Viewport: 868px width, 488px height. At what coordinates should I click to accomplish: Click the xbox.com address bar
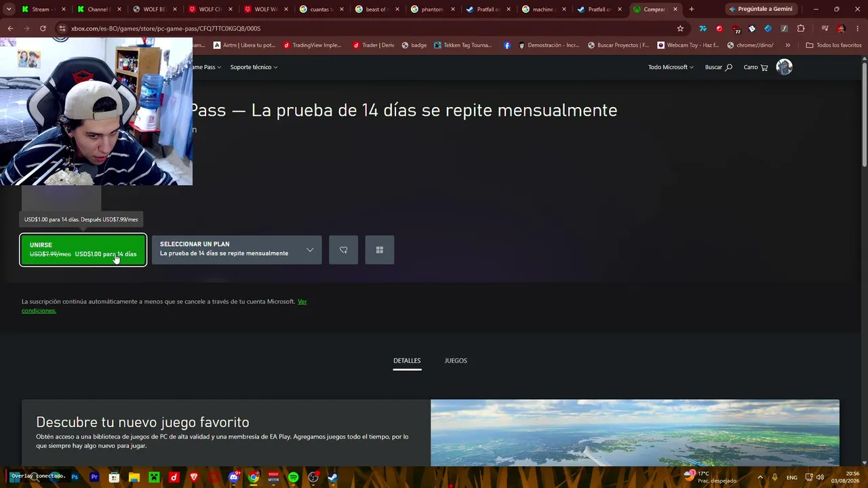coord(366,28)
